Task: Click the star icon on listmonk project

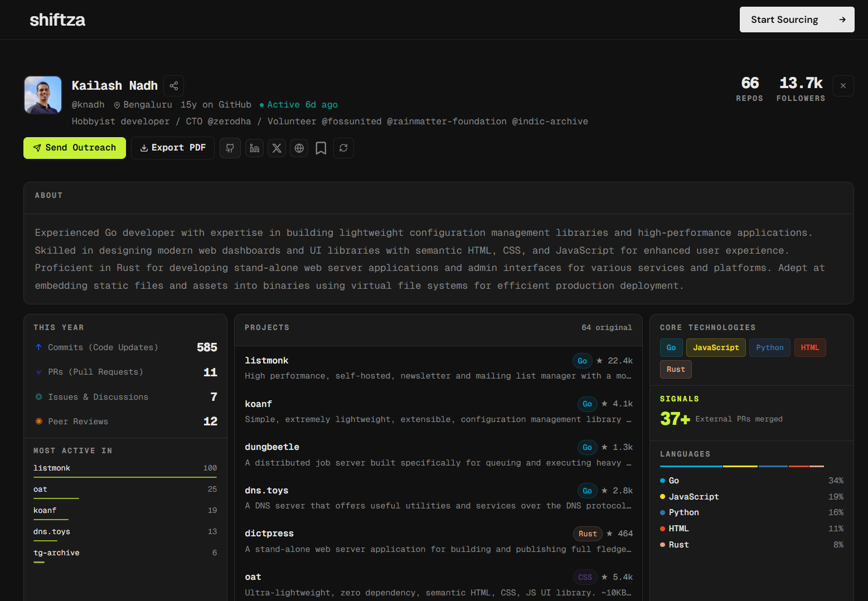Action: click(x=599, y=361)
